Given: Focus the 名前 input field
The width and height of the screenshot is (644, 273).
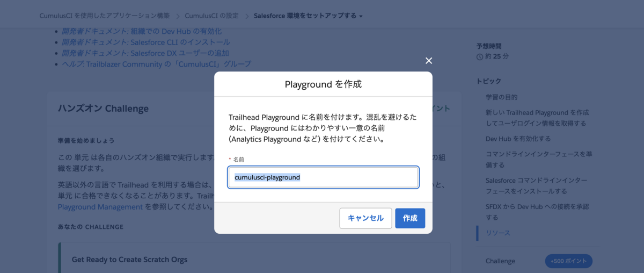Looking at the screenshot, I should click(323, 177).
